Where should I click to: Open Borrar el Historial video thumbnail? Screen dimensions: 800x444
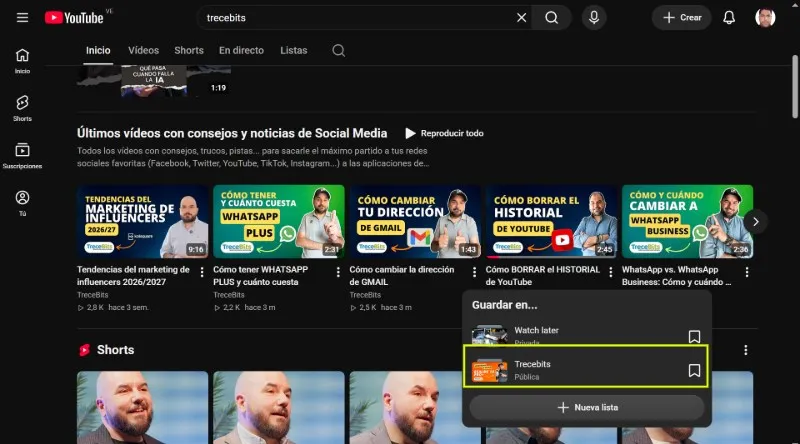coord(551,221)
